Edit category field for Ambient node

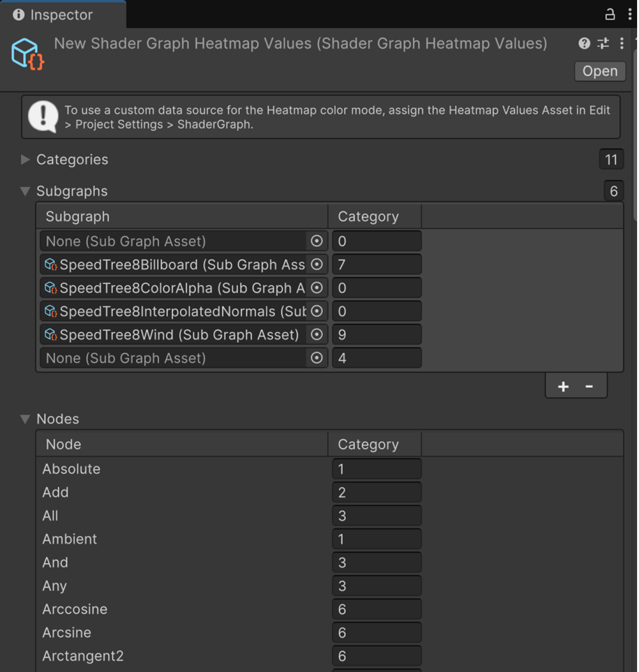[x=377, y=539]
